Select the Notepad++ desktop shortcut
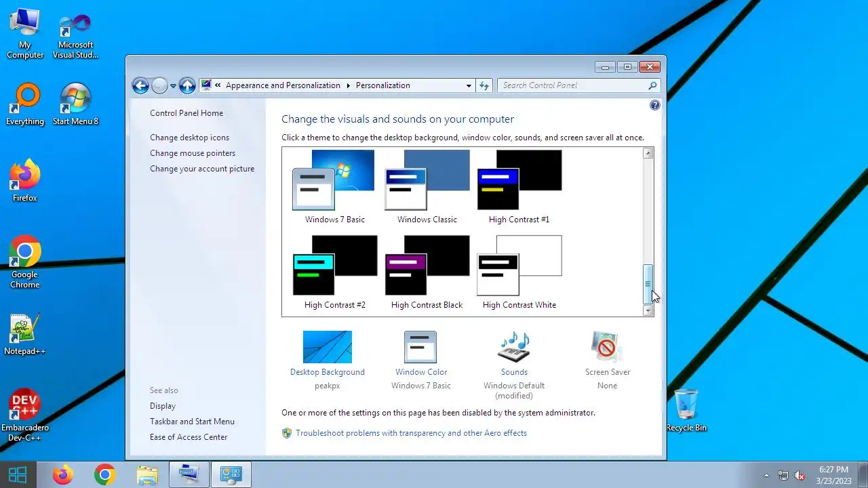The width and height of the screenshot is (868, 488). tap(25, 334)
